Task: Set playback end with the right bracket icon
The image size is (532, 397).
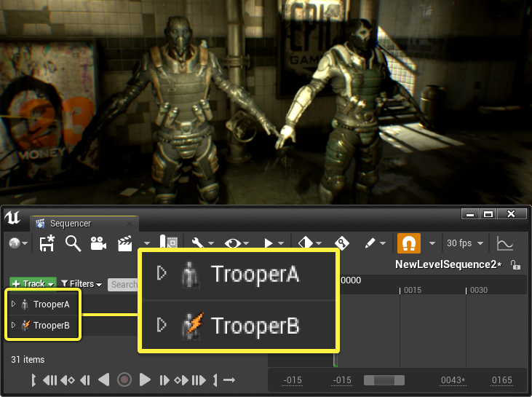Action: (215, 380)
